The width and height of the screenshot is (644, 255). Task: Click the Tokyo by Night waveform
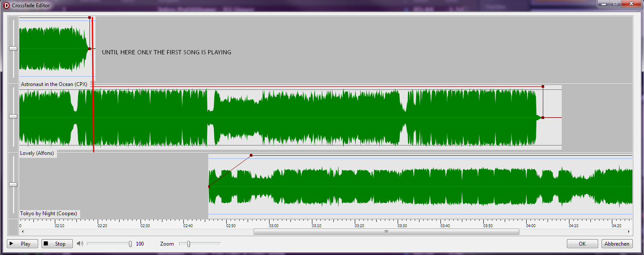pyautogui.click(x=420, y=187)
